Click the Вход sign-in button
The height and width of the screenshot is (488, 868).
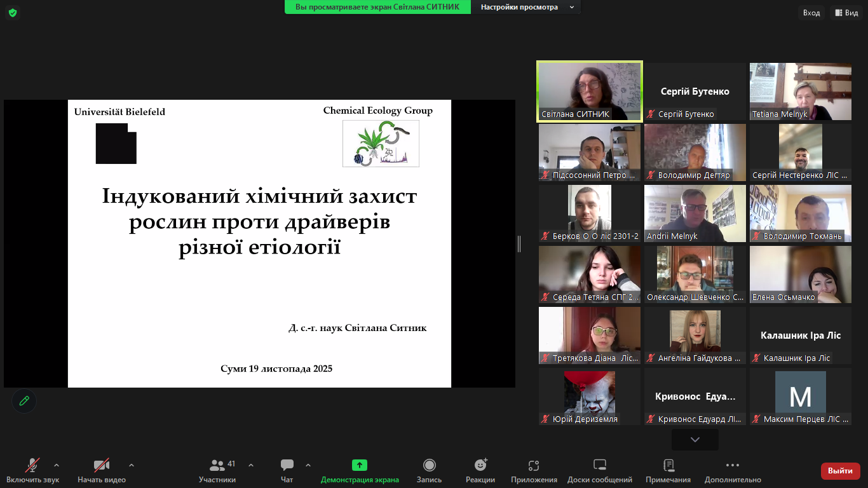click(811, 13)
